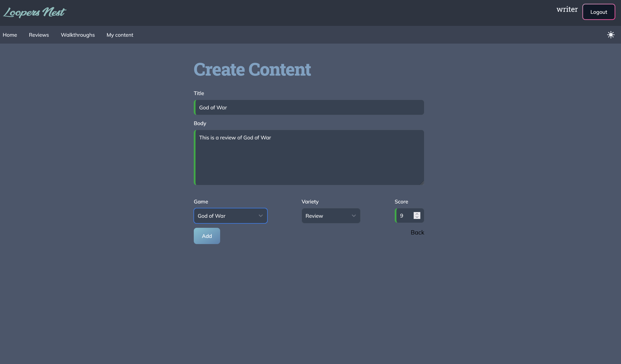Navigate to Walkthroughs page
This screenshot has width=621, height=364.
78,35
